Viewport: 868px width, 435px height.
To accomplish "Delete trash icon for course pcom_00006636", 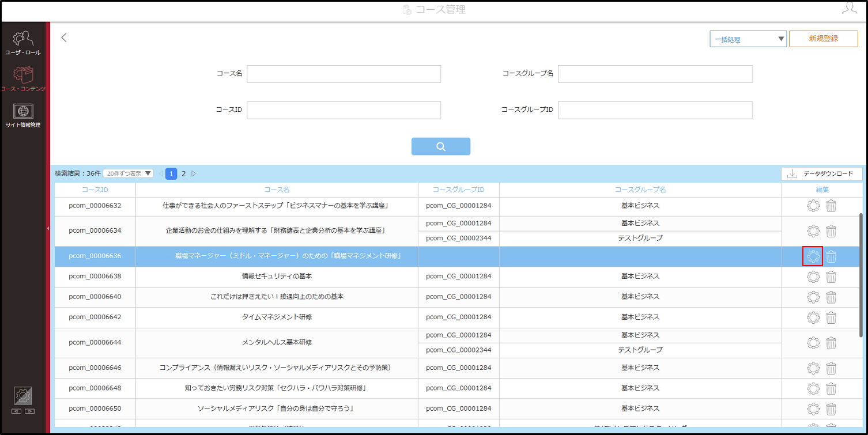I will 831,256.
